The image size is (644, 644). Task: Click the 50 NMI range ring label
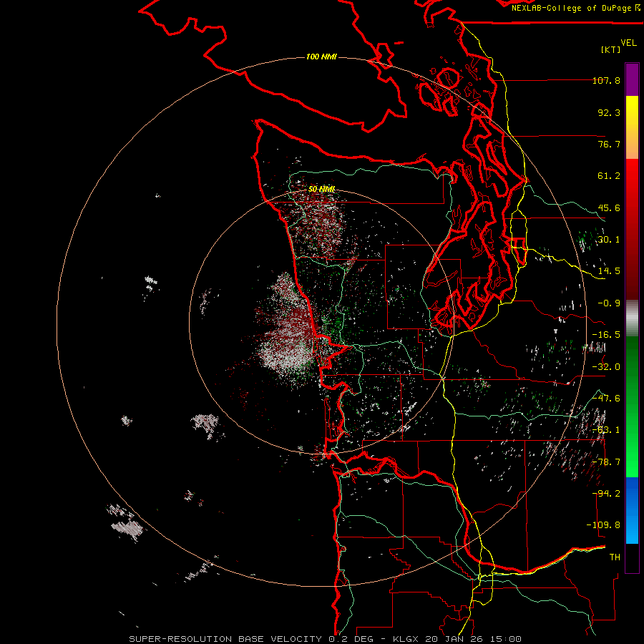pos(321,189)
